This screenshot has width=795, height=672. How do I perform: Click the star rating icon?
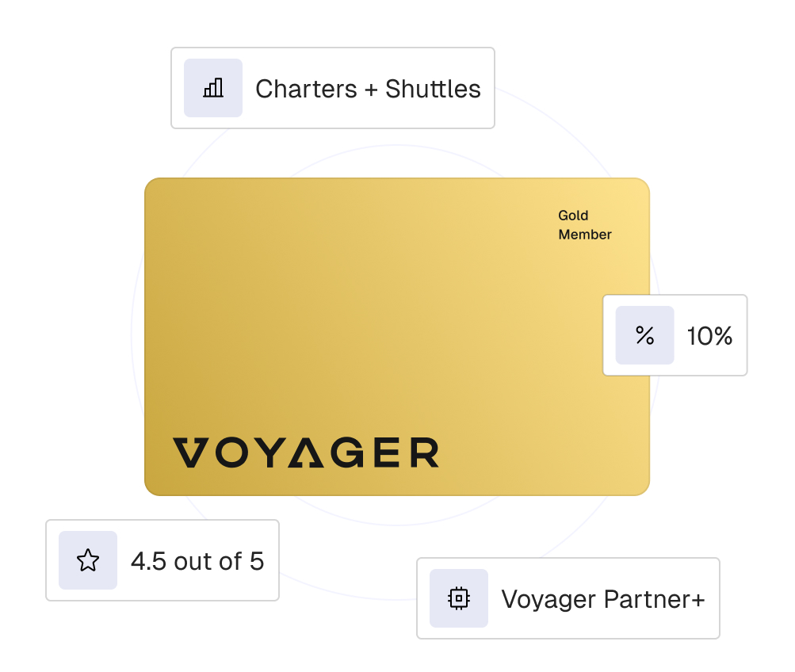click(x=88, y=560)
